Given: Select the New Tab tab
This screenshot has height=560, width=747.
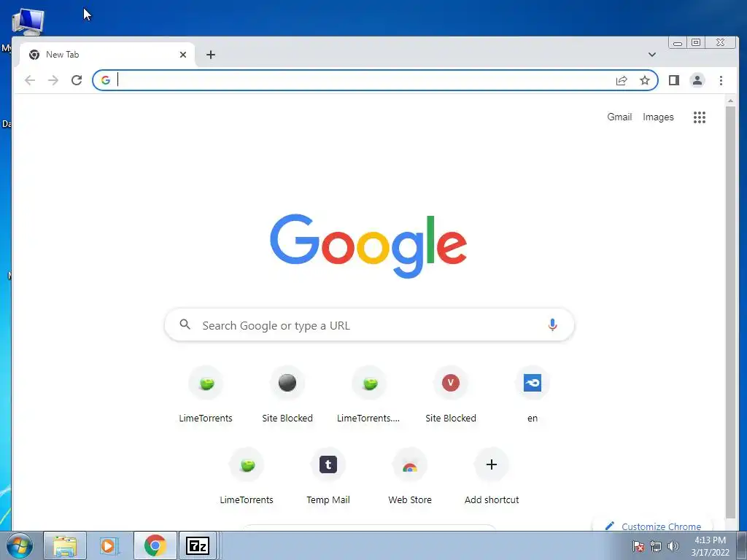Looking at the screenshot, I should (x=107, y=55).
